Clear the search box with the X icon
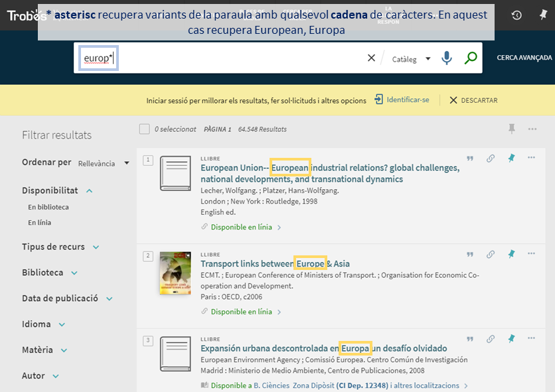The width and height of the screenshot is (555, 392). tap(371, 58)
